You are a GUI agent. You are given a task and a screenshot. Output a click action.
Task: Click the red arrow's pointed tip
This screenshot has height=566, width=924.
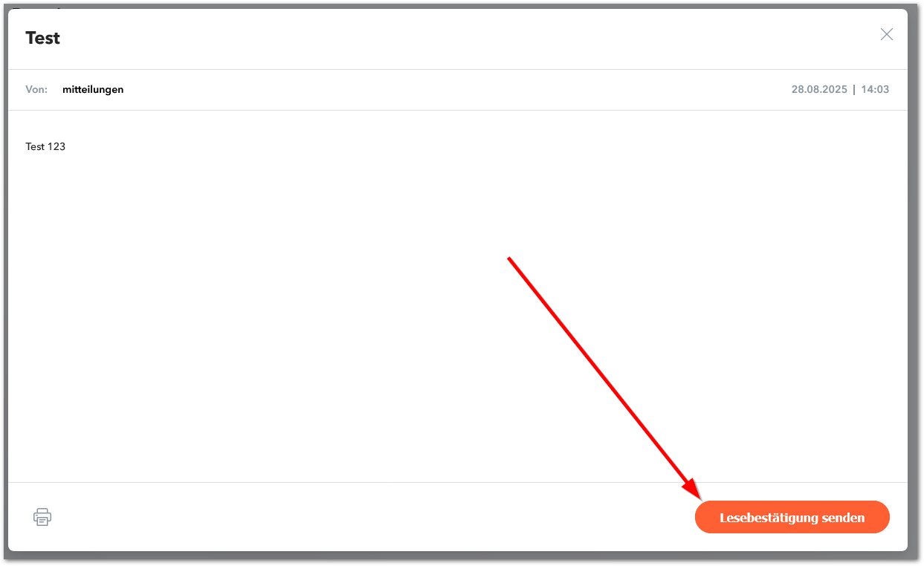(700, 498)
